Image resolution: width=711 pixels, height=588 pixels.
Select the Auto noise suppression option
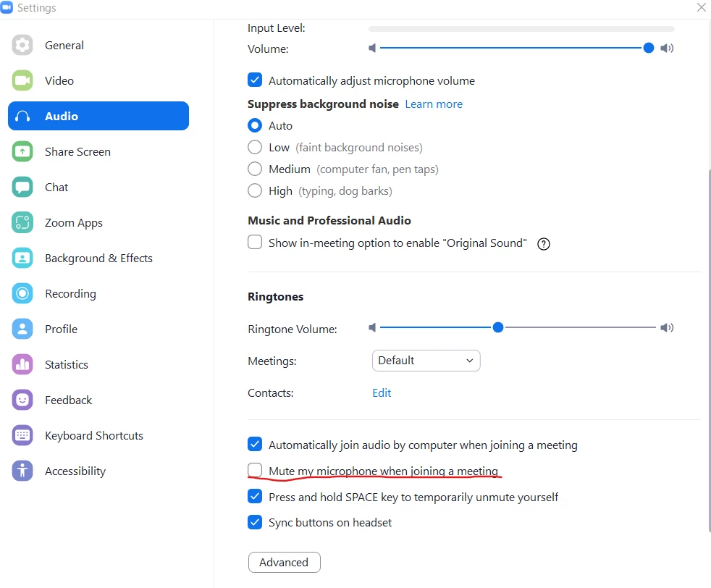pyautogui.click(x=255, y=125)
